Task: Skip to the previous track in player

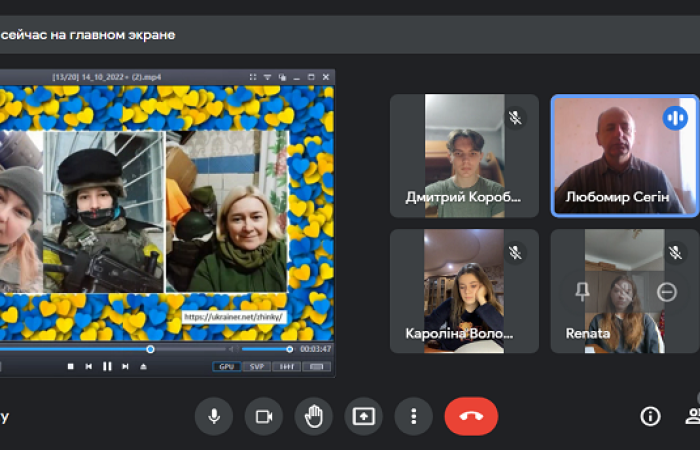Action: pyautogui.click(x=88, y=367)
